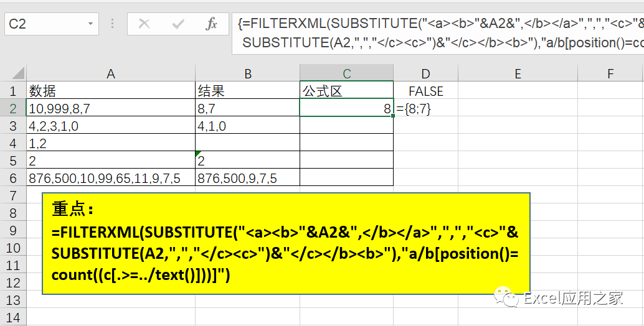Select column C header
This screenshot has width=644, height=326.
tap(347, 73)
